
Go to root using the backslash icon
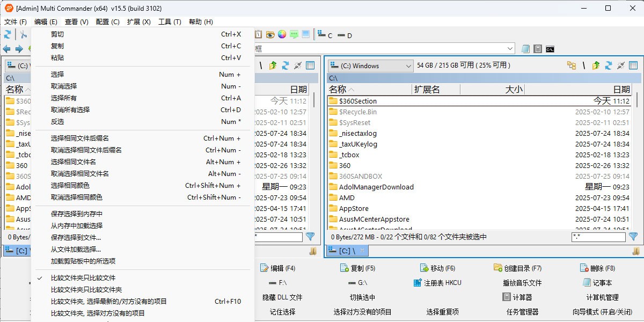pyautogui.click(x=584, y=65)
